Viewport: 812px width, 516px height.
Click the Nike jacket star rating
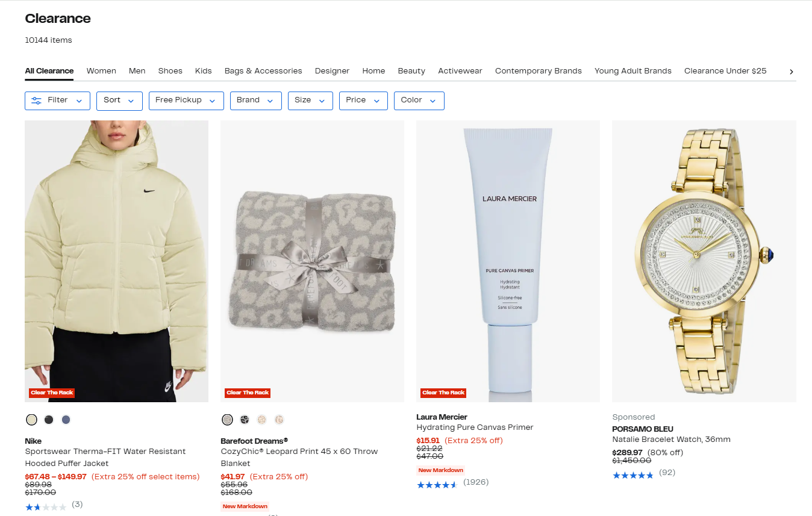coord(46,507)
